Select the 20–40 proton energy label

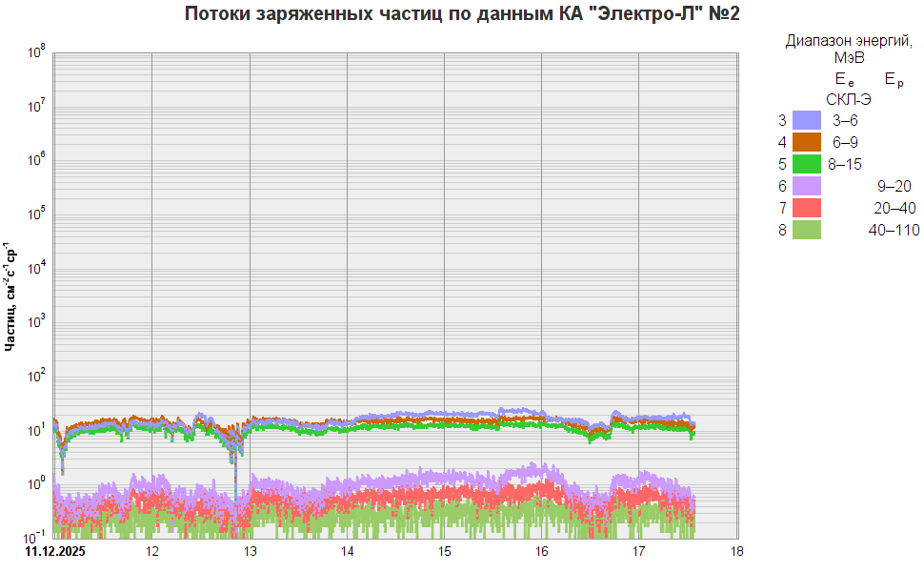click(x=894, y=208)
